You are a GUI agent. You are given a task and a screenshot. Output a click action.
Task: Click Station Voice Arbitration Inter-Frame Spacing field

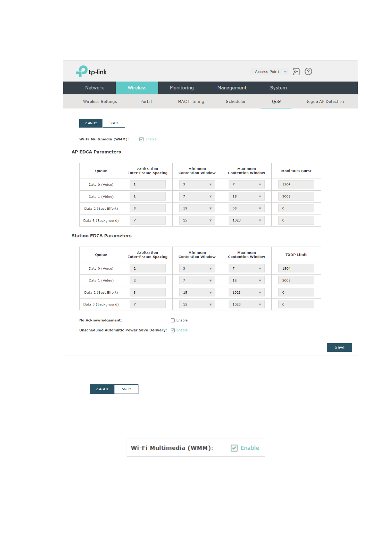coord(148,269)
